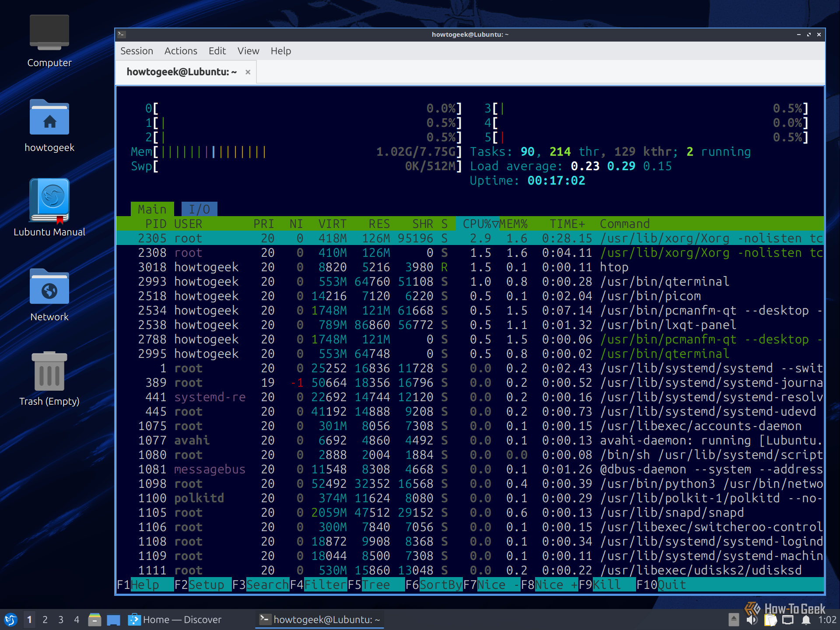Select the htop process row PID 3018

click(x=470, y=267)
